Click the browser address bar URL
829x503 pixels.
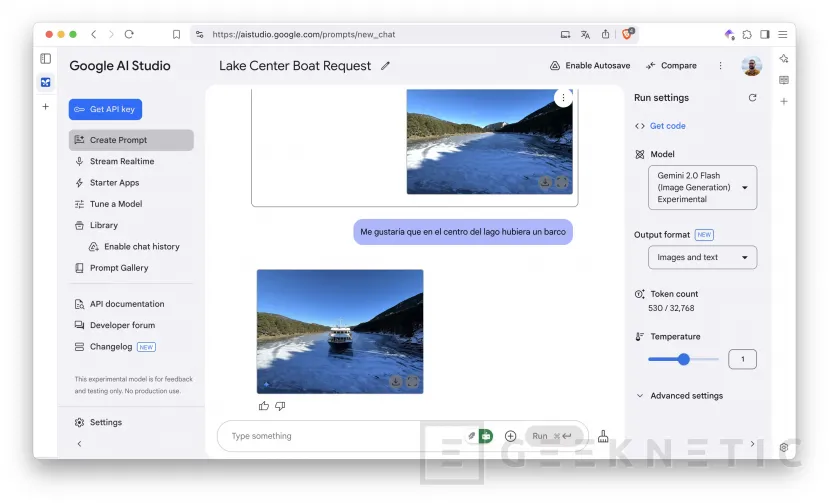pyautogui.click(x=303, y=34)
